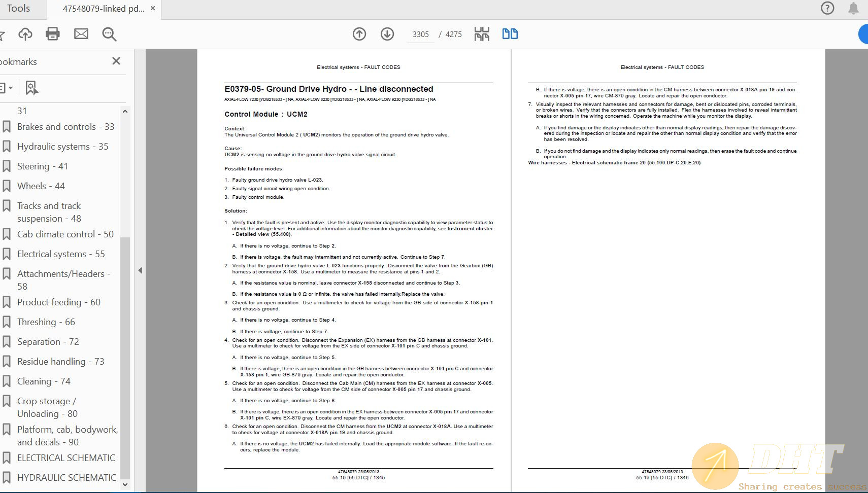Image resolution: width=868 pixels, height=493 pixels.
Task: Open bookmark Crop storage / Unloading - 80
Action: (48, 407)
